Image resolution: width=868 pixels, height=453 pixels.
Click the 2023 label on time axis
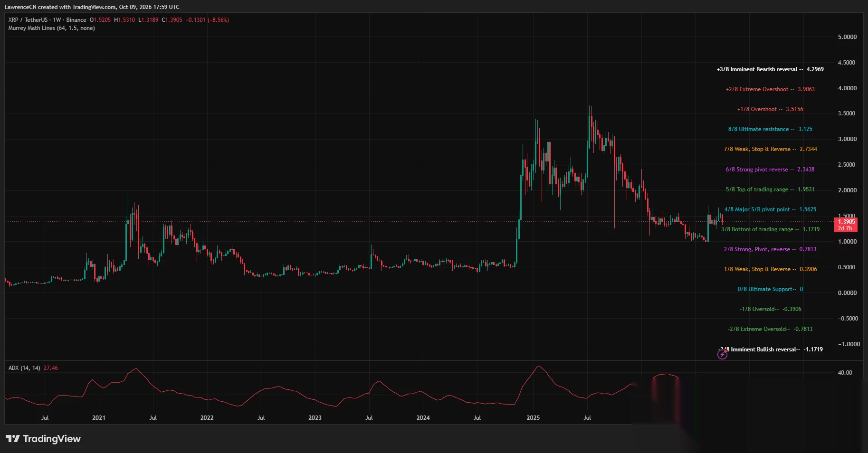[315, 418]
